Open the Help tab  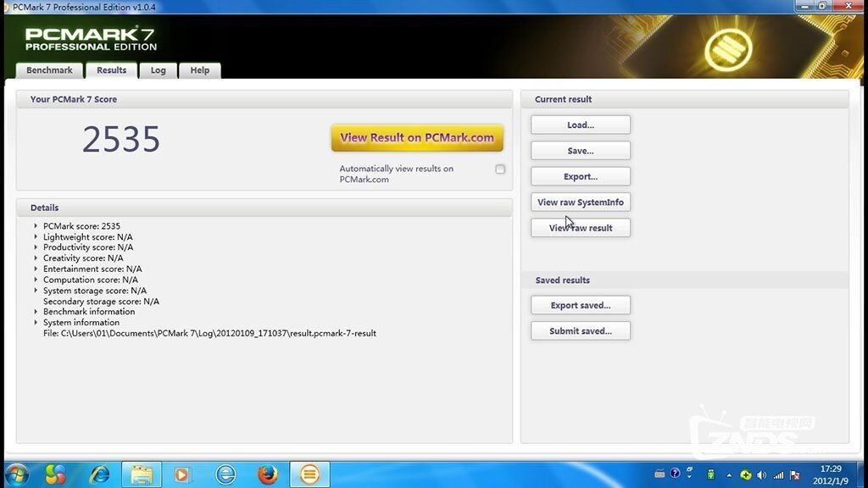[200, 70]
